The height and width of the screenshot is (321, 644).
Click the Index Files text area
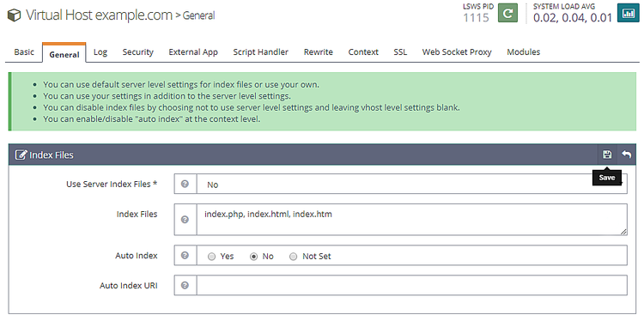(412, 220)
